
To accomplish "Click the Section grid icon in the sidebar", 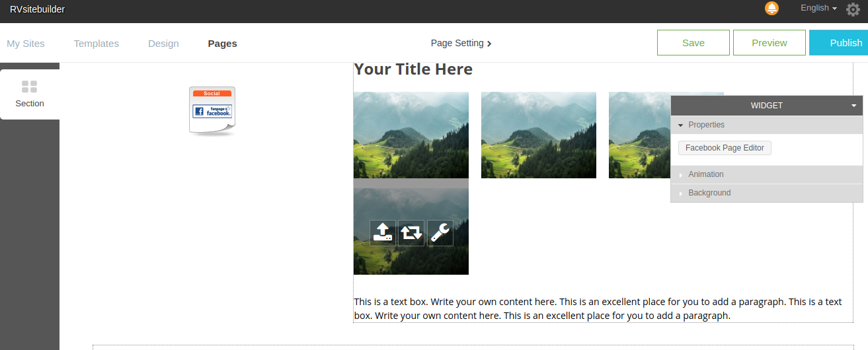I will pos(29,87).
